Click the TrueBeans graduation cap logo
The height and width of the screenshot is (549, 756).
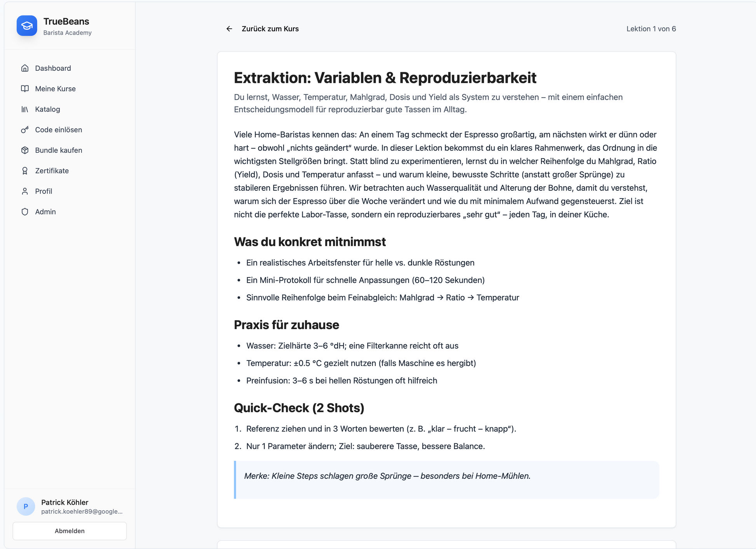point(27,26)
